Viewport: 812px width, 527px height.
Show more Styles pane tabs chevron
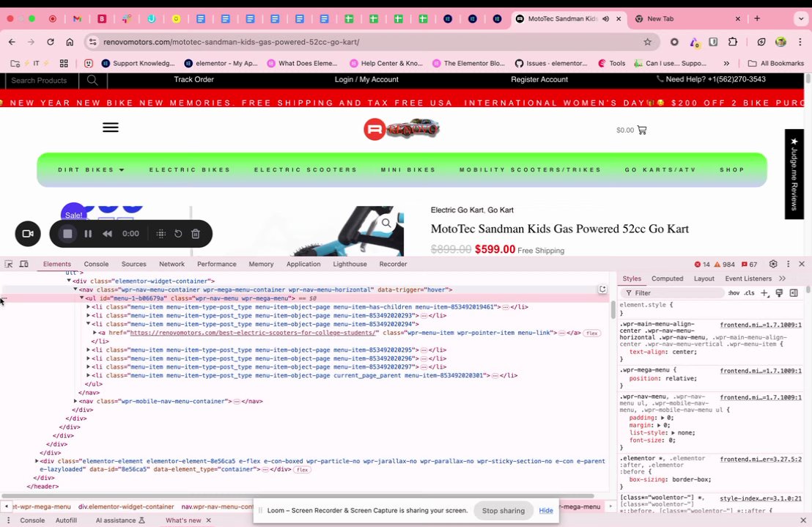point(783,279)
